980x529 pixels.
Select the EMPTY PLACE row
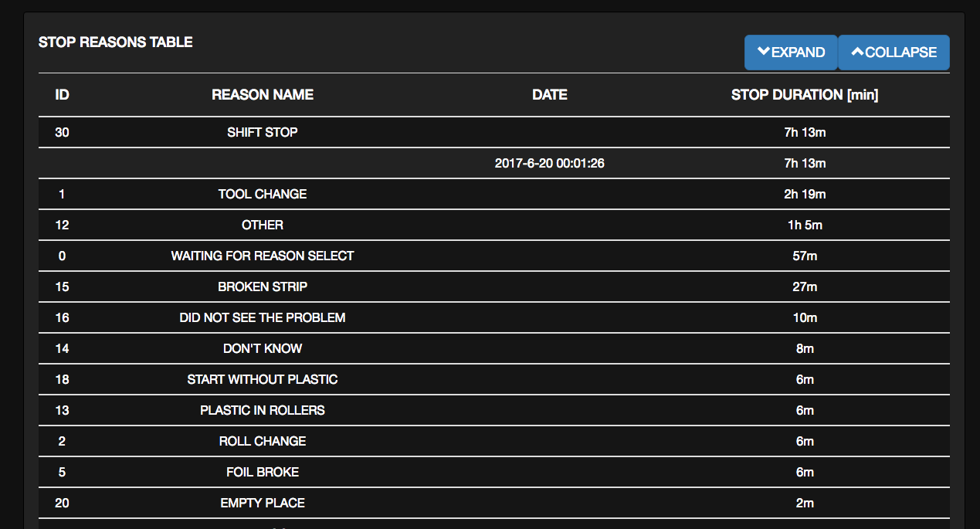point(494,503)
